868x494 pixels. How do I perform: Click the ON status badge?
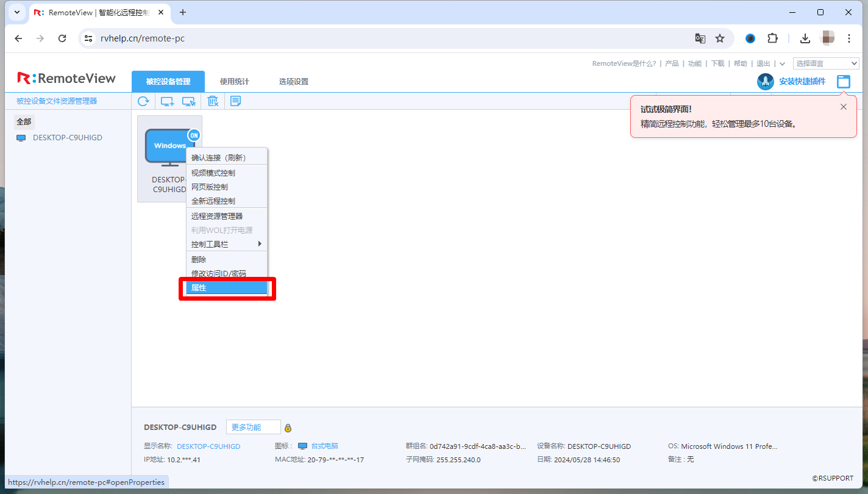194,135
